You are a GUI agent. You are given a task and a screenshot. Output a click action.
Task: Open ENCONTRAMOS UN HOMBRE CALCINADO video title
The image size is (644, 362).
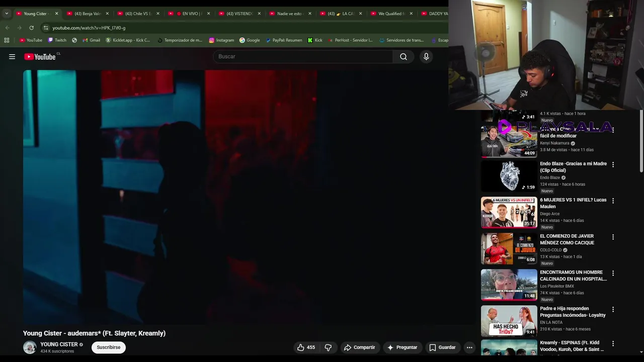pos(573,276)
